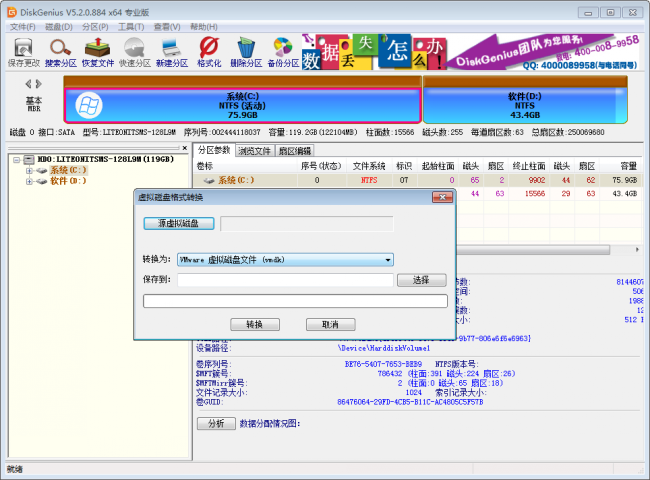
Task: Open the 帮助(H) menu
Action: pyautogui.click(x=204, y=27)
